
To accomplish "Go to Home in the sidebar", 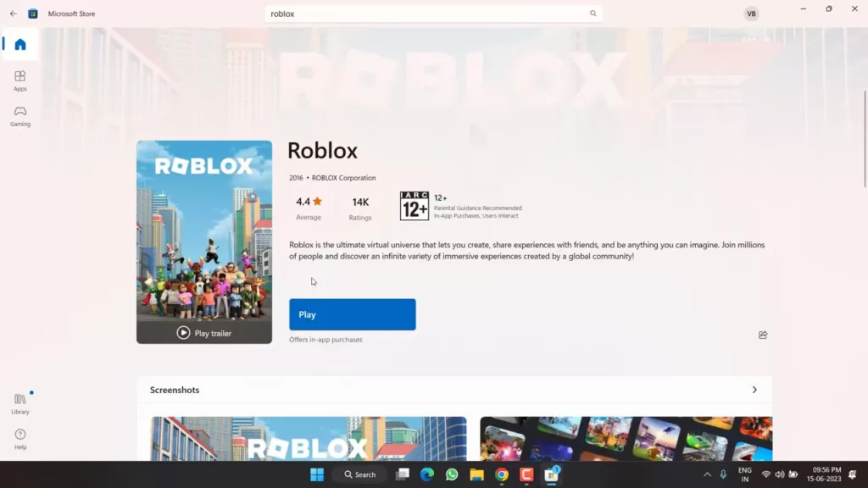I will (20, 44).
